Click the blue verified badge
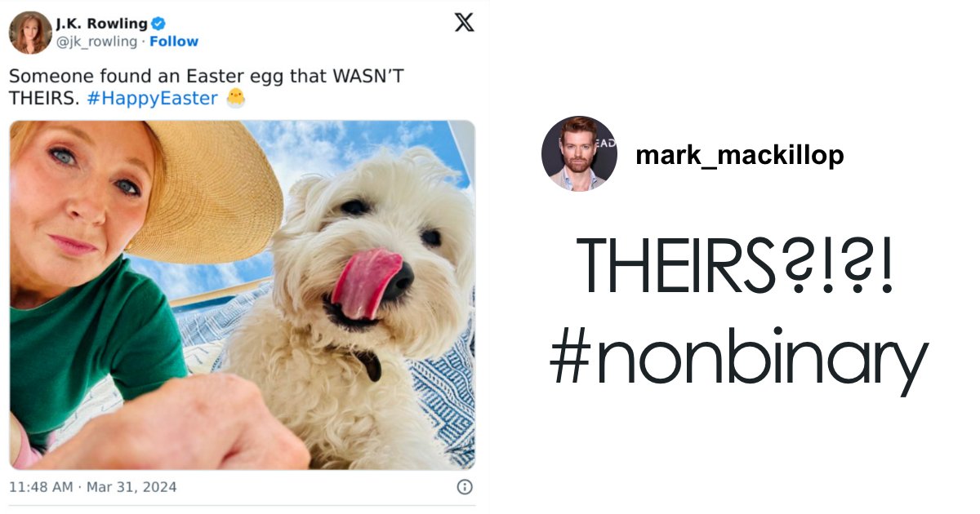980x514 pixels. pyautogui.click(x=158, y=24)
